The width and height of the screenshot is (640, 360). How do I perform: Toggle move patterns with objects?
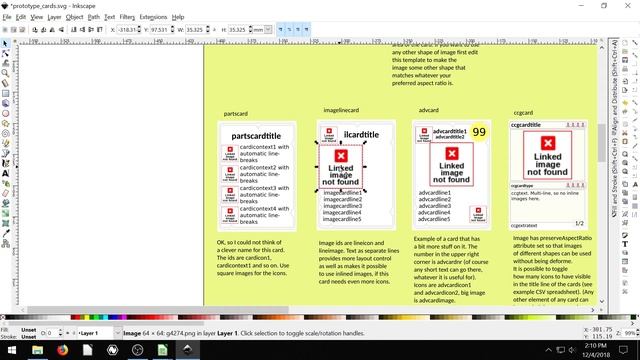306,29
